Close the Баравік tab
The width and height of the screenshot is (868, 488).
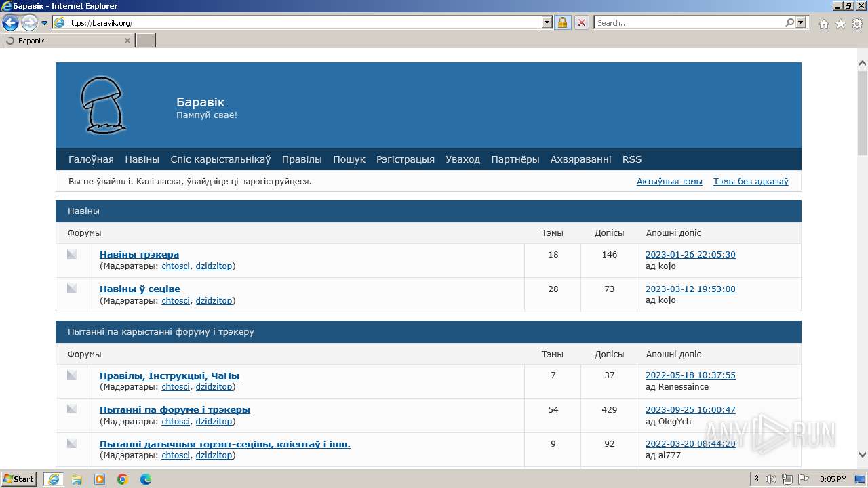127,41
